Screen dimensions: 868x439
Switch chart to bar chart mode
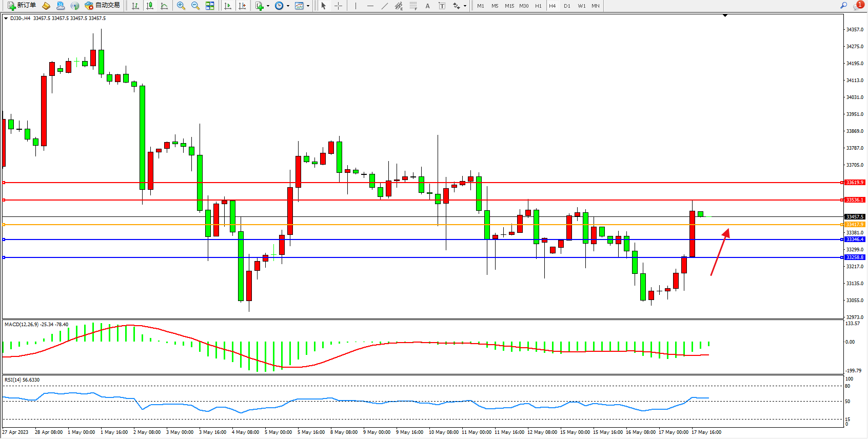(135, 6)
